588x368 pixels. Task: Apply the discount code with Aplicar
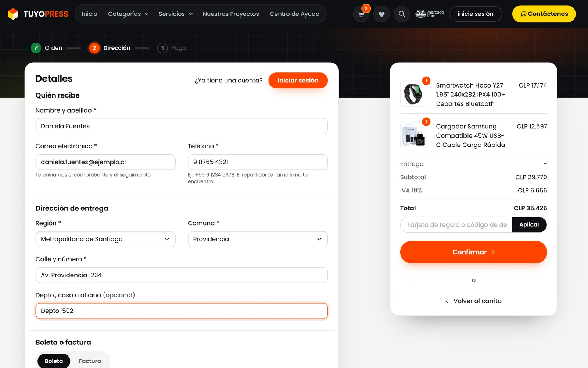529,225
